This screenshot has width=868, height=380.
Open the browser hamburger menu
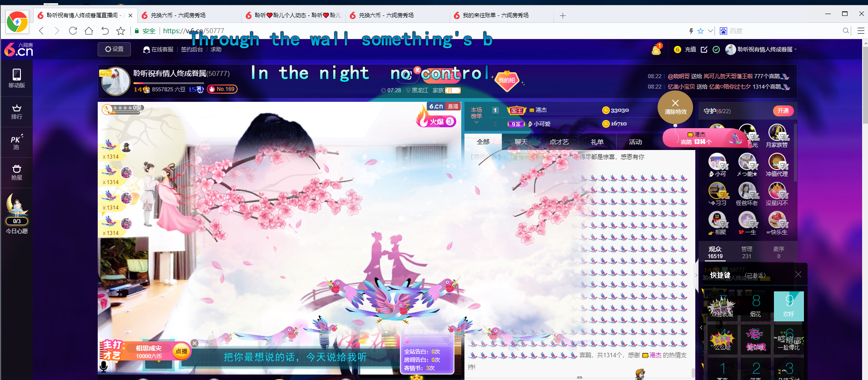tap(861, 31)
